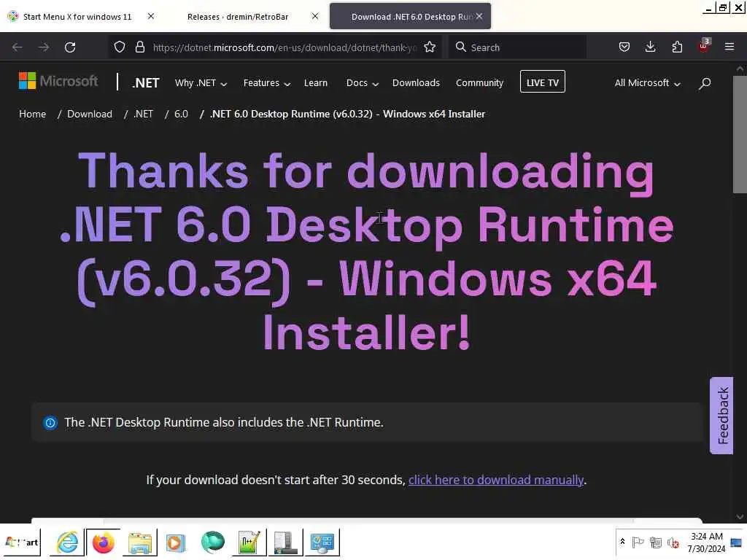Open the Windows Start button
This screenshot has width=747, height=560.
[x=21, y=542]
